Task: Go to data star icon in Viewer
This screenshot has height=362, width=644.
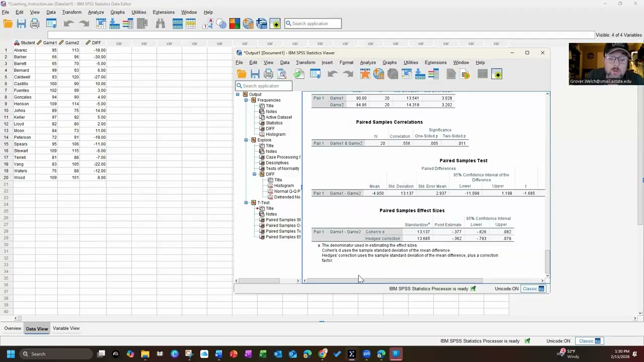Action: [365, 74]
